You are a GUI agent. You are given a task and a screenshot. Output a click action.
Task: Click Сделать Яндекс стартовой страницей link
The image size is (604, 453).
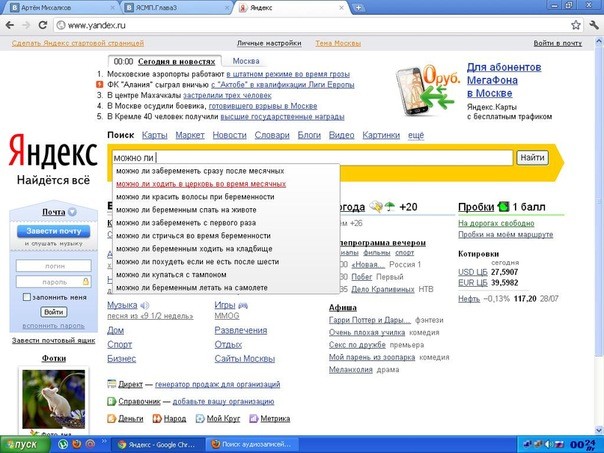(78, 43)
